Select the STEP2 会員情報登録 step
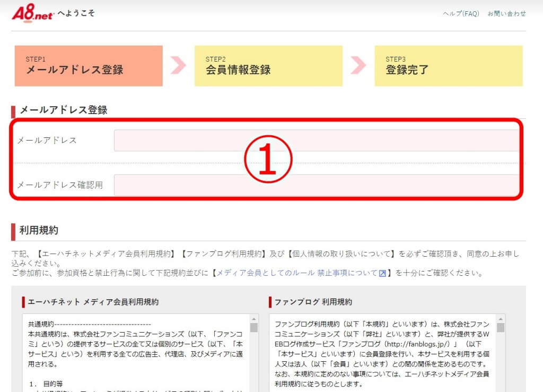This screenshot has width=543, height=392. 268,65
